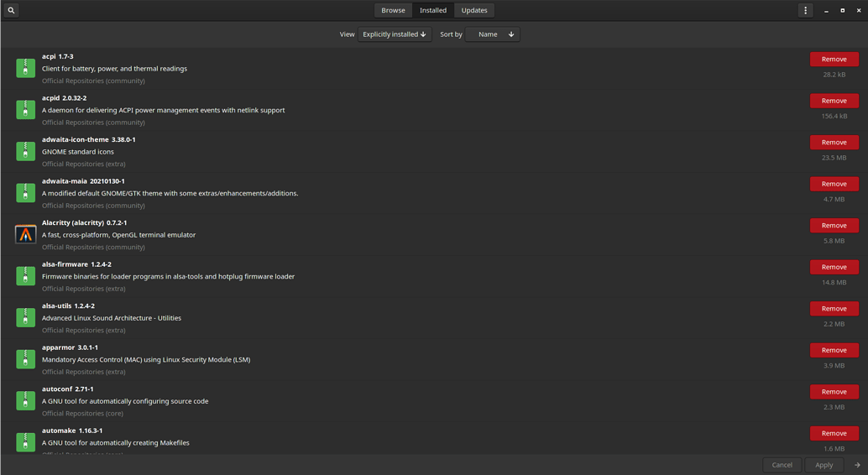Image resolution: width=868 pixels, height=475 pixels.
Task: Remove the acpid package
Action: coord(834,101)
